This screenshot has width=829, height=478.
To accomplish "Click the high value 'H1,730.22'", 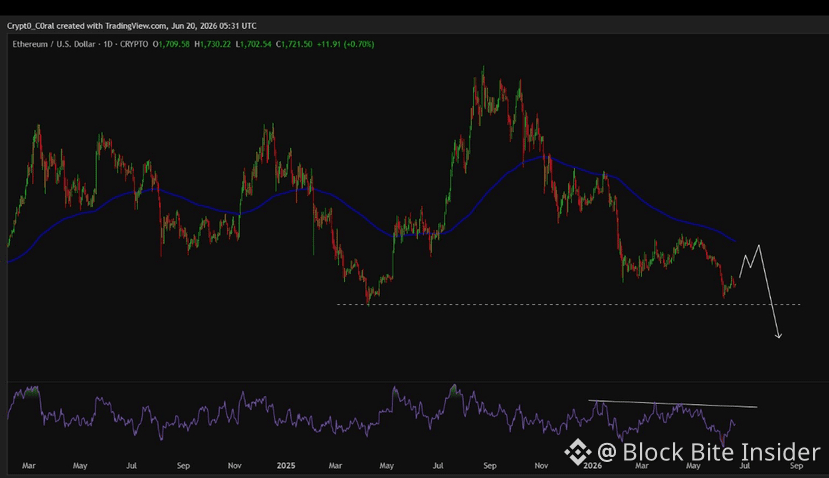I will tap(213, 44).
